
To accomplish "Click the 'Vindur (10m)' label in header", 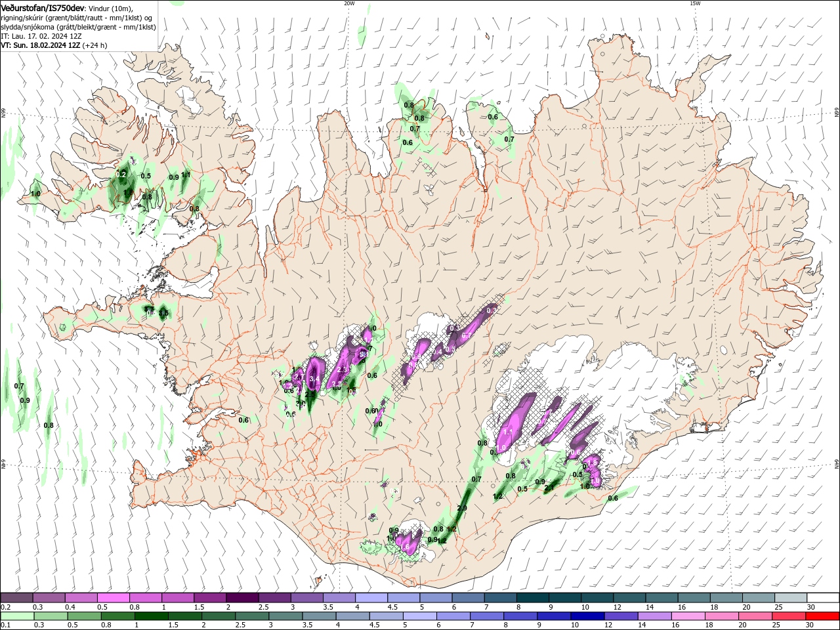I will pyautogui.click(x=109, y=8).
